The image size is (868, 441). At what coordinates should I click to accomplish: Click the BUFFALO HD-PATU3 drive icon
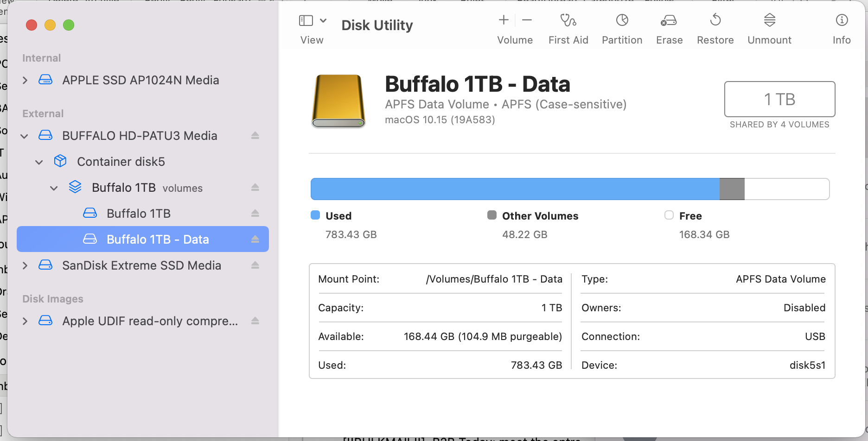(x=45, y=135)
